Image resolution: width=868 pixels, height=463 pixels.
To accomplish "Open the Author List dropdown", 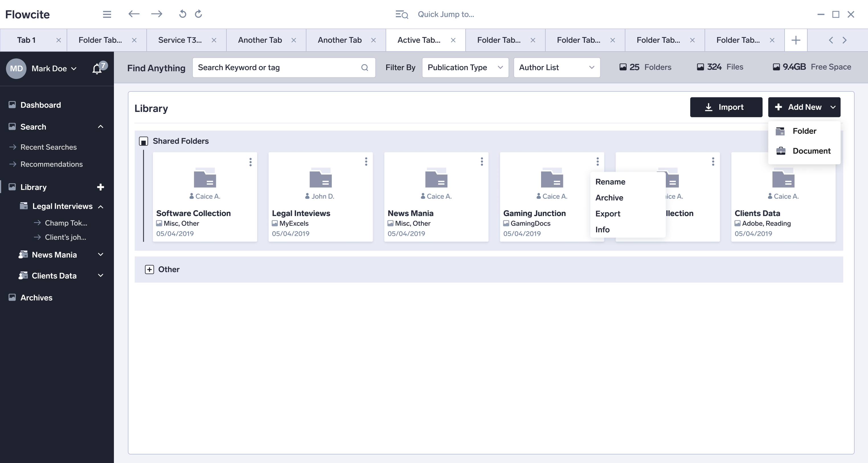I will [x=557, y=67].
